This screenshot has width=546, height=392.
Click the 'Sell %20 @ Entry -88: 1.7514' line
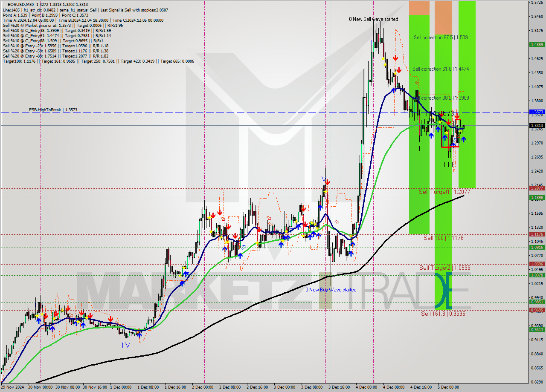pos(55,56)
